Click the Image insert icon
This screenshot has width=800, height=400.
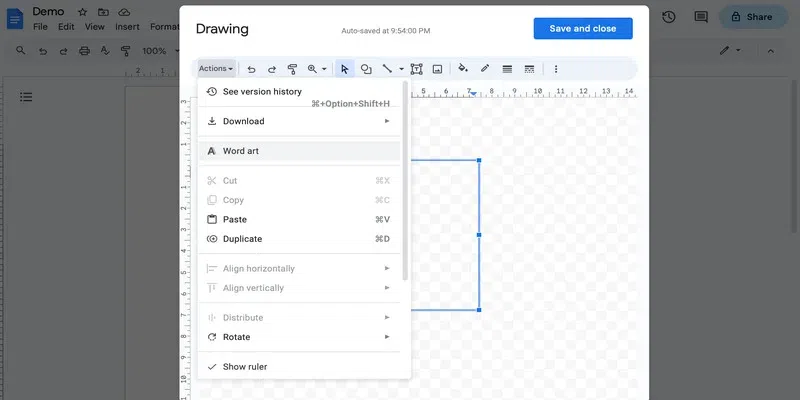437,69
